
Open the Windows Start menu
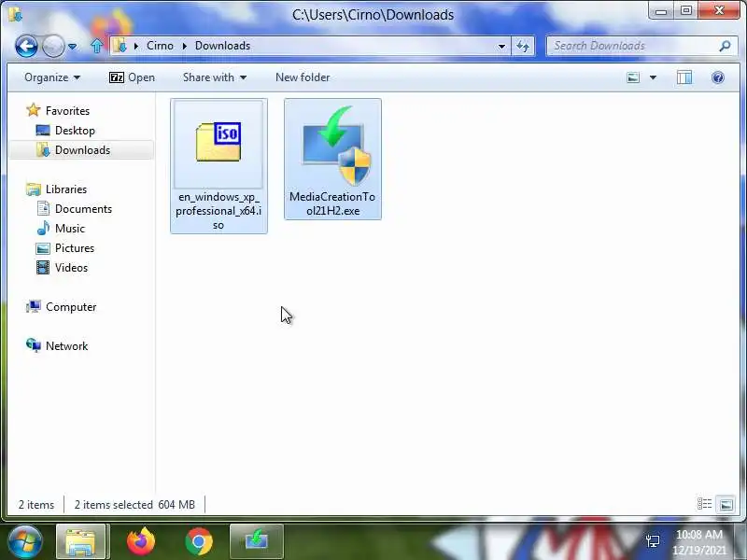tap(24, 541)
